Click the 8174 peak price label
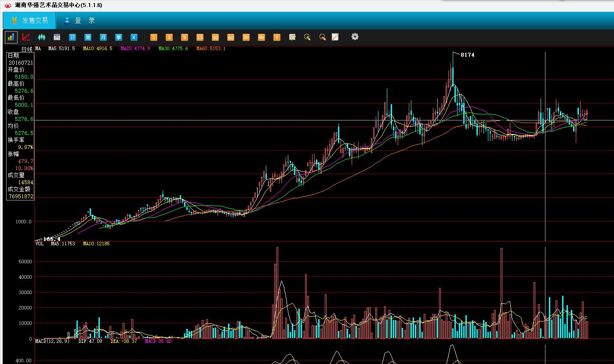Image resolution: width=614 pixels, height=364 pixels. tap(468, 55)
